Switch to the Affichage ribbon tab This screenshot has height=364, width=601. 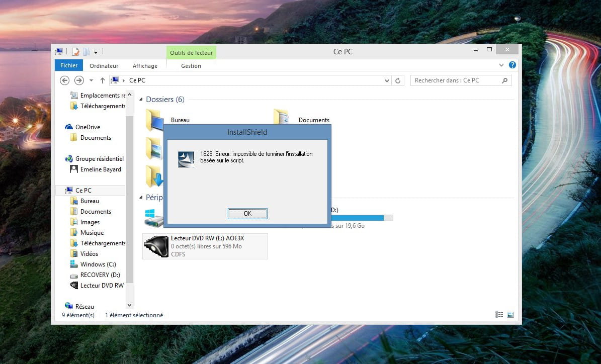tap(145, 66)
